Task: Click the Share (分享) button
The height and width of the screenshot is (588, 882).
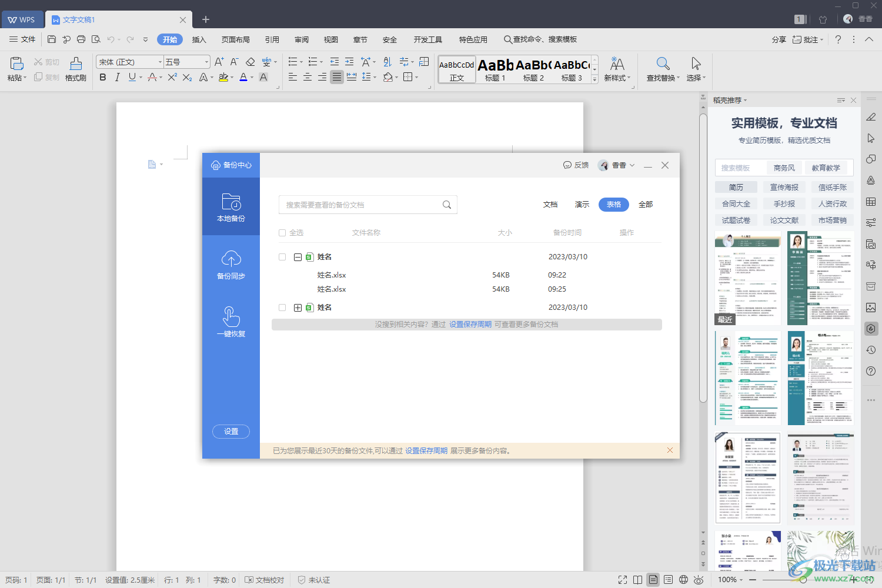Action: 779,39
